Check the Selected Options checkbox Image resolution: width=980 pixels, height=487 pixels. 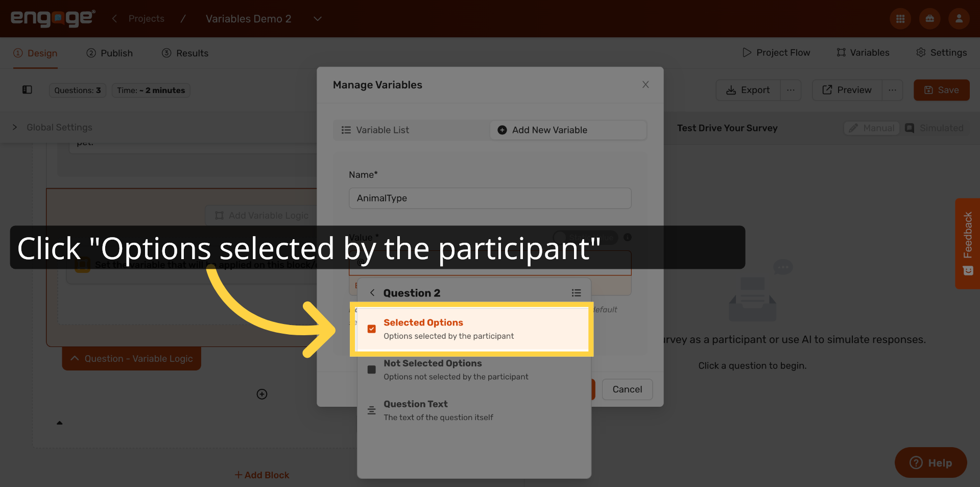tap(372, 329)
